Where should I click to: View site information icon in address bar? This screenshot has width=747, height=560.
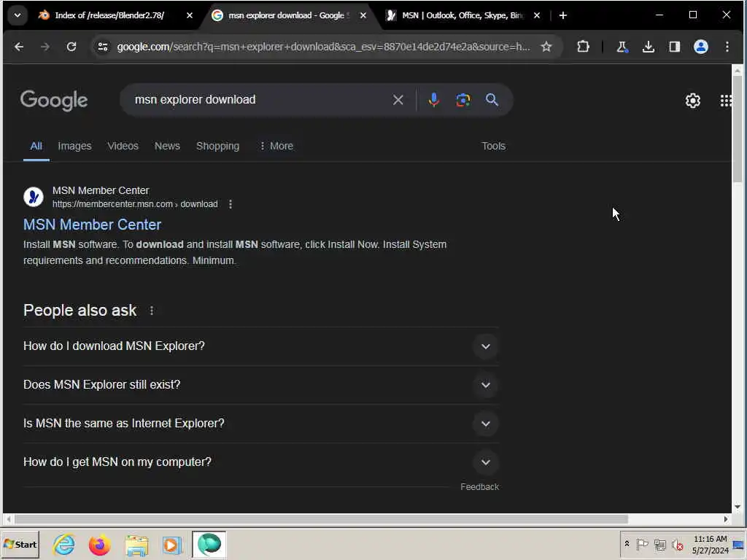[103, 47]
